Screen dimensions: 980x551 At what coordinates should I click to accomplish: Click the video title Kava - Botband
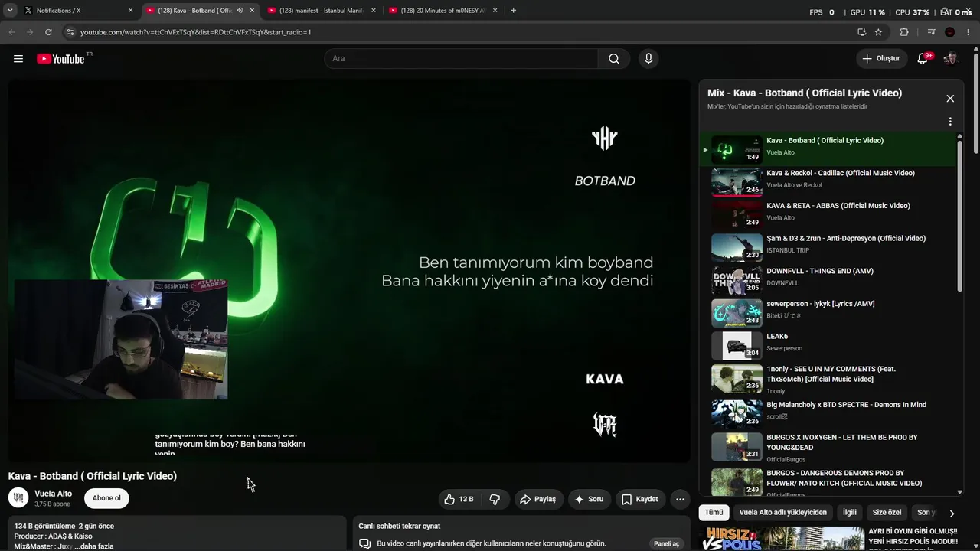[x=93, y=476]
